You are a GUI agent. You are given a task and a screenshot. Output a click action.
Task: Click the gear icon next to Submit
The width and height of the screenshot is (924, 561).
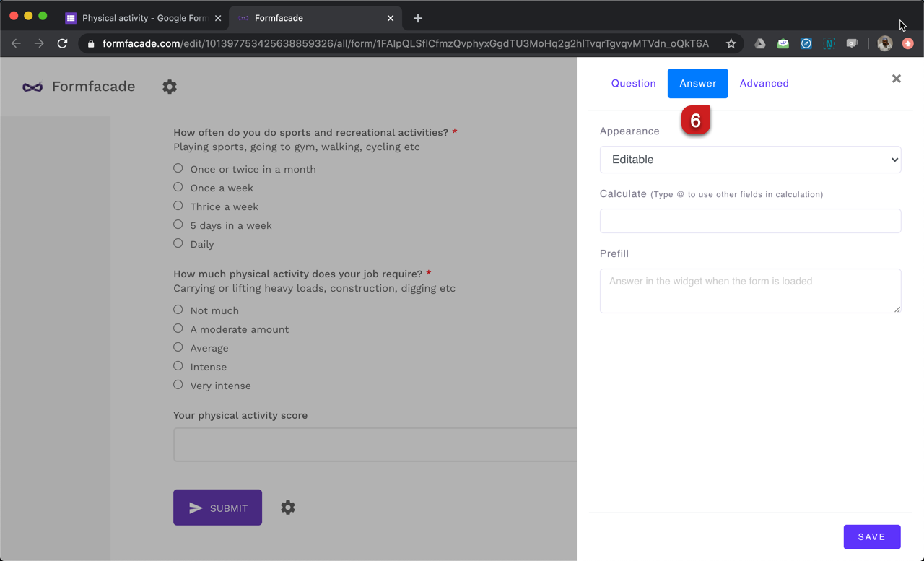click(x=287, y=507)
